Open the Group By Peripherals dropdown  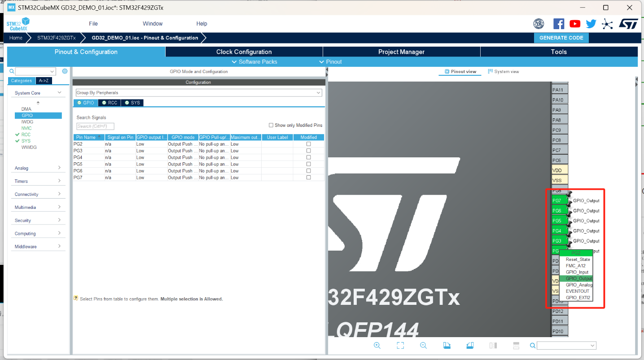[x=199, y=93]
